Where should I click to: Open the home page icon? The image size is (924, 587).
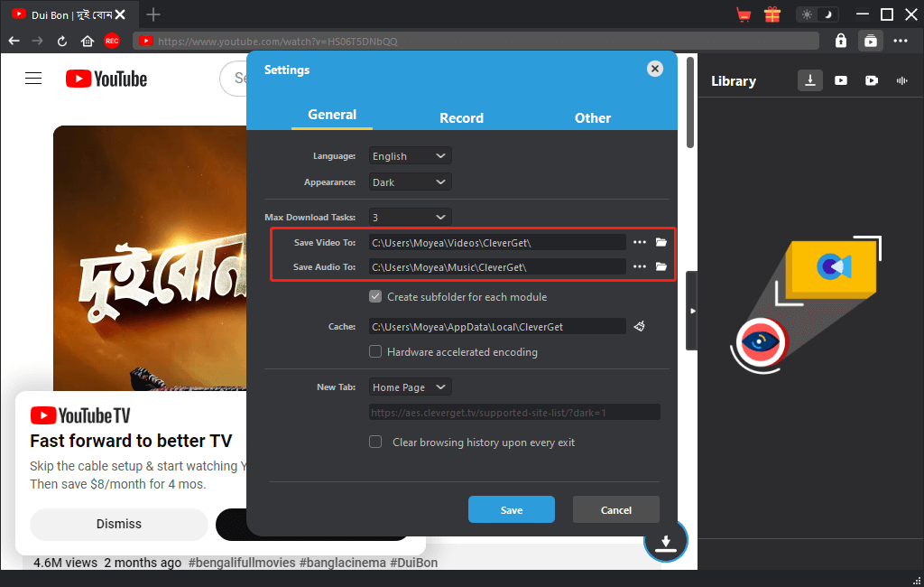[x=88, y=42]
